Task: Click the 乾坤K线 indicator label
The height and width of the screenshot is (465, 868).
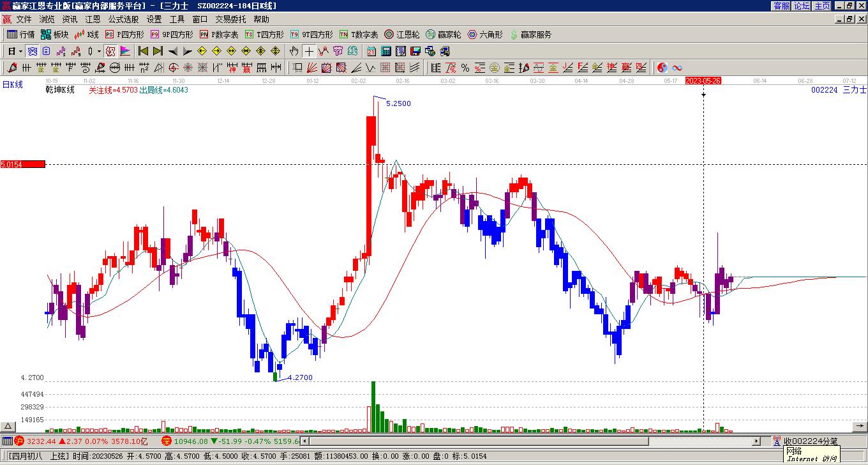Action: tap(60, 90)
